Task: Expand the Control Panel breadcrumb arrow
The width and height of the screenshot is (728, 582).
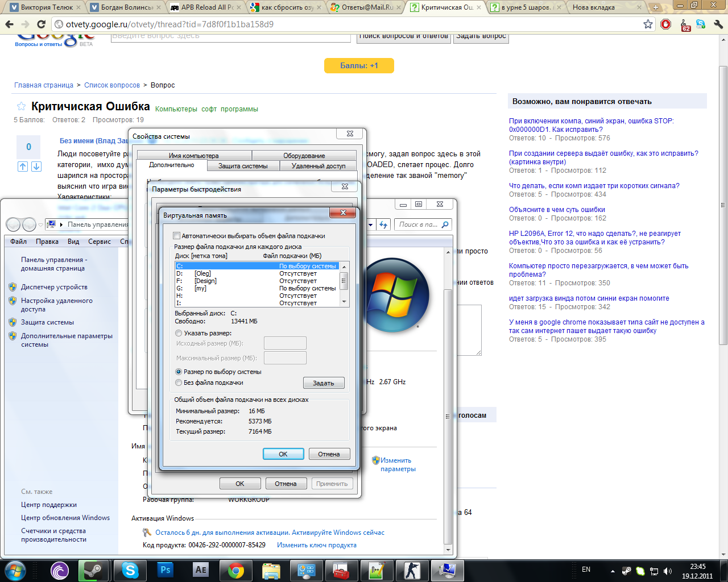Action: 61,225
